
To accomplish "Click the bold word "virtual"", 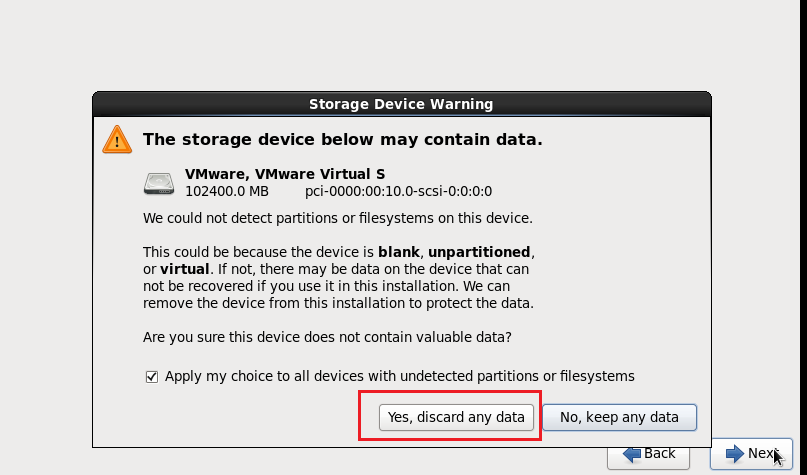I will (x=185, y=269).
